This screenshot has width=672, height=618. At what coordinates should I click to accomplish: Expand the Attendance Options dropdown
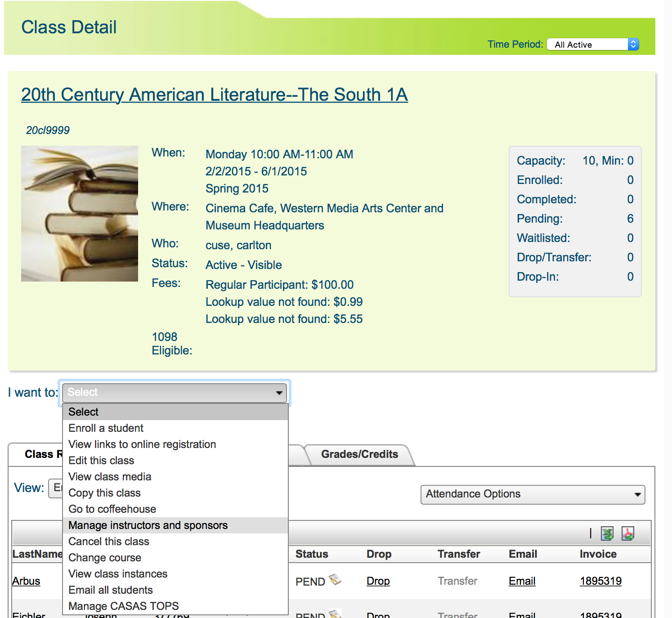tap(532, 494)
